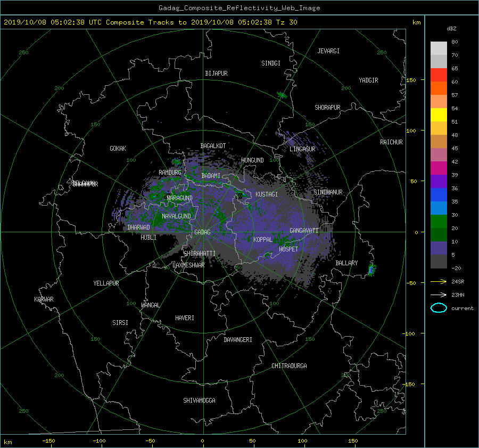Click the KARWAR city label
This screenshot has width=479, height=448.
[x=44, y=299]
